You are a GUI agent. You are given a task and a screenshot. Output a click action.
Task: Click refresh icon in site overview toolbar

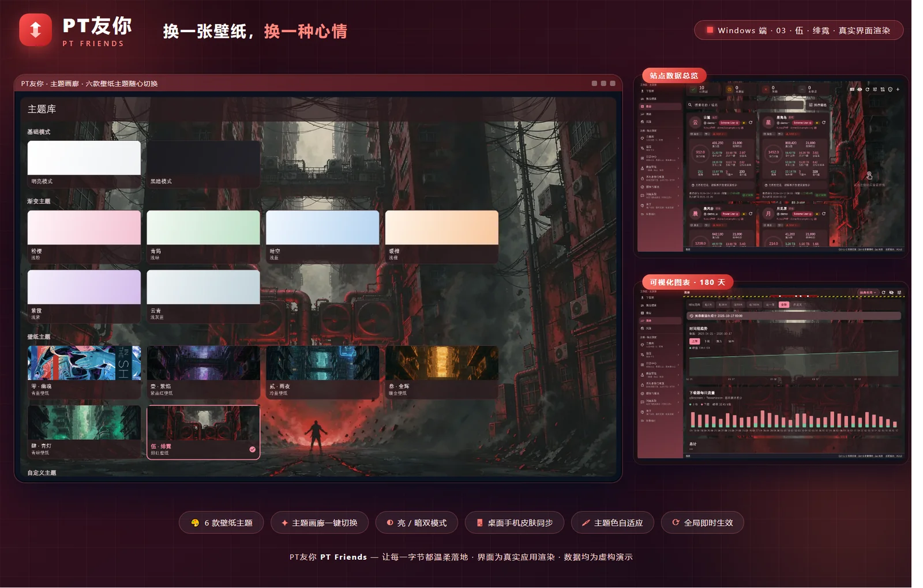[867, 89]
